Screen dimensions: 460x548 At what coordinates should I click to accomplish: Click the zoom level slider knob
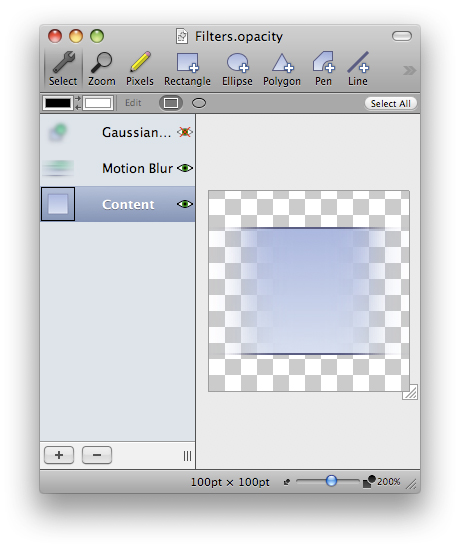click(x=331, y=481)
